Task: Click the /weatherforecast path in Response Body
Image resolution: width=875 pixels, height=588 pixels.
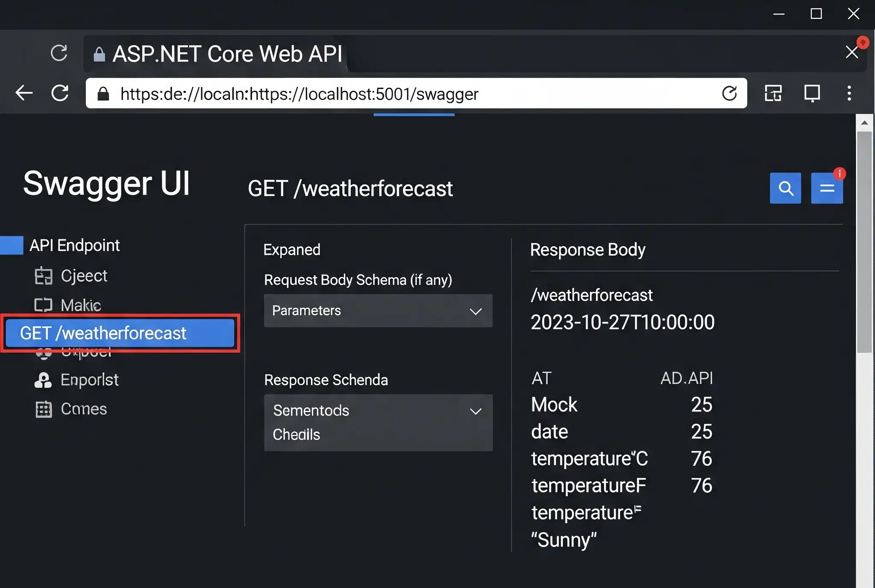Action: coord(592,295)
